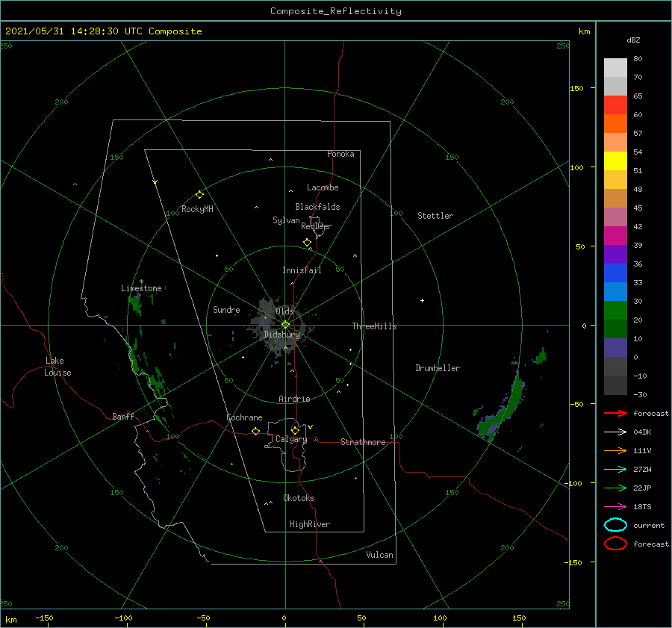
Task: Select the bright green 20–30 dBZ swatch
Action: 615,311
